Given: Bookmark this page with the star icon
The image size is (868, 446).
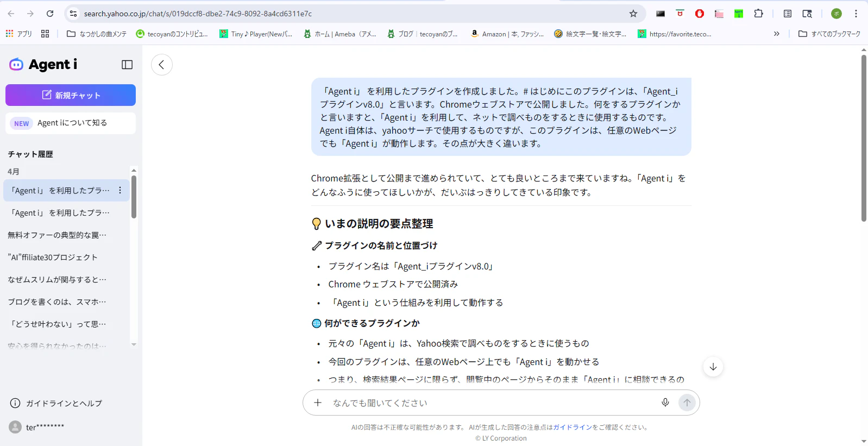Looking at the screenshot, I should tap(633, 14).
